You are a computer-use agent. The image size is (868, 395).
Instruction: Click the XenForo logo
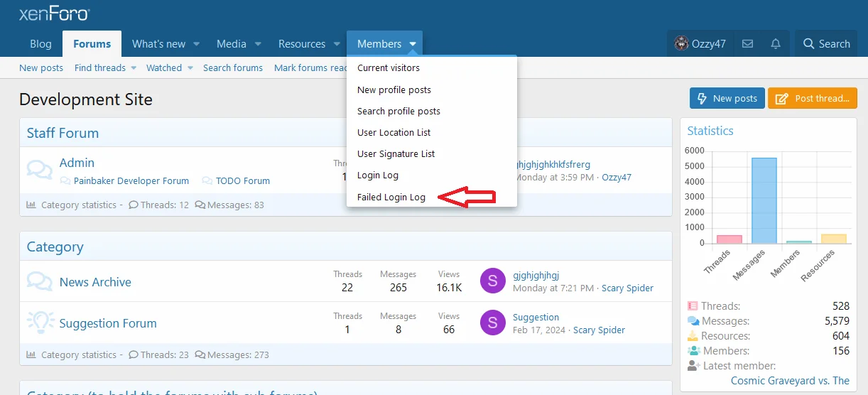coord(54,13)
